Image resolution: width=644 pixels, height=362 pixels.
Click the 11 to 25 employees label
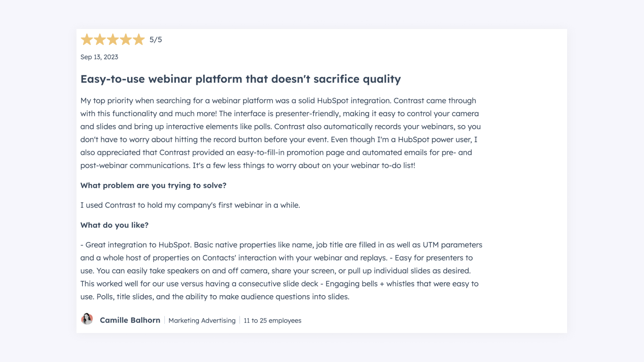pos(272,321)
